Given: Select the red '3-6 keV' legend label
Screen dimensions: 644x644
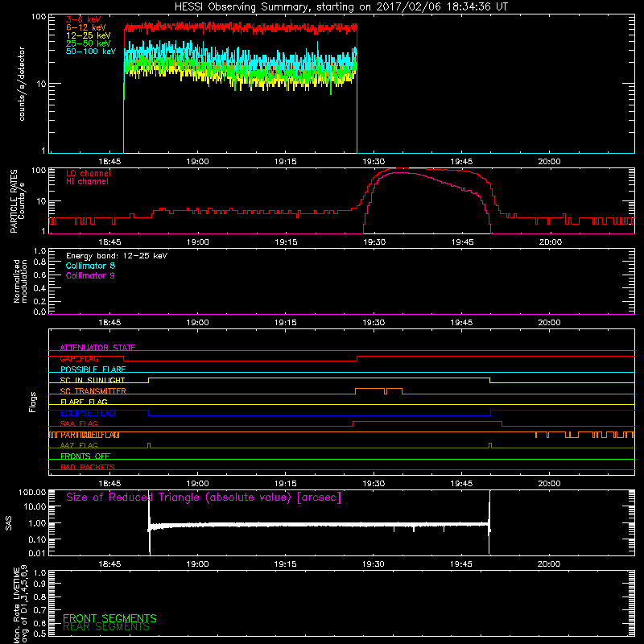Looking at the screenshot, I should pyautogui.click(x=84, y=19).
